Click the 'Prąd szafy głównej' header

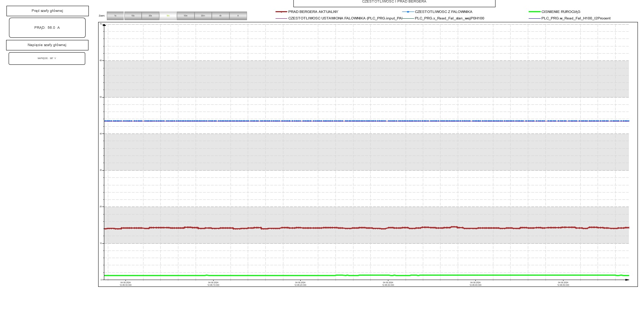point(47,11)
